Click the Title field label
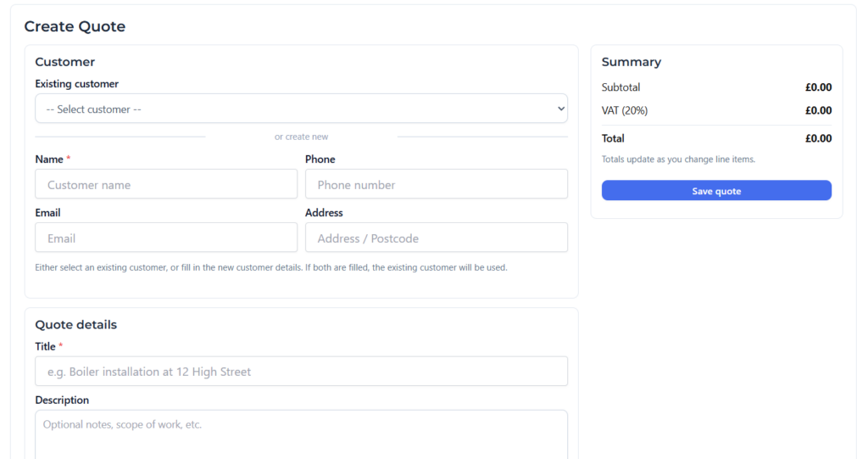 click(x=45, y=346)
